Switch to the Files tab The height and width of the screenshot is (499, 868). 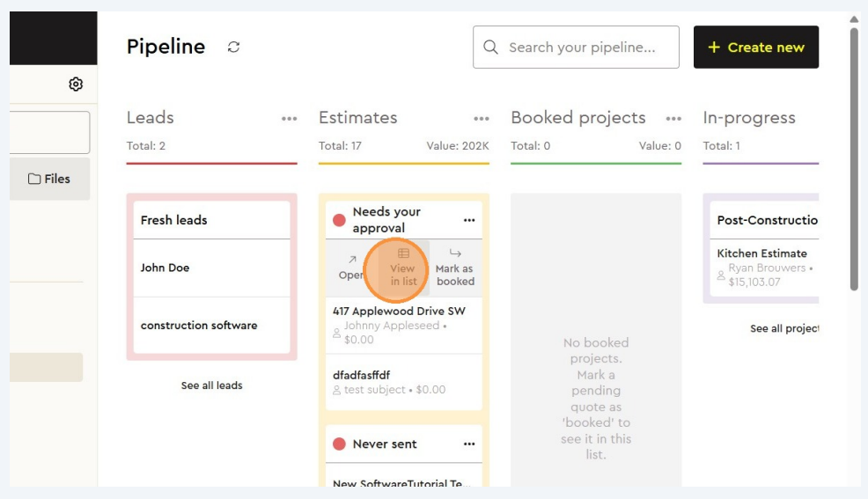pyautogui.click(x=49, y=179)
